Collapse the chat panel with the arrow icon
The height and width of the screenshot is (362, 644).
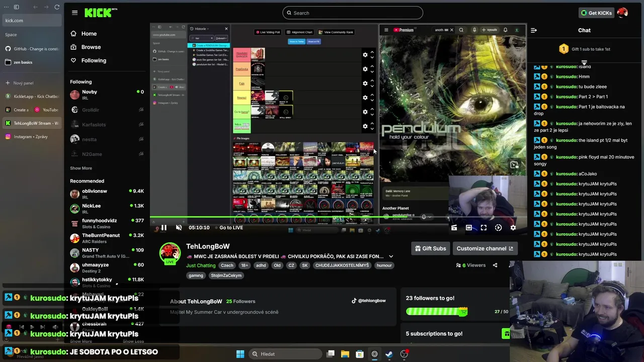click(x=534, y=30)
